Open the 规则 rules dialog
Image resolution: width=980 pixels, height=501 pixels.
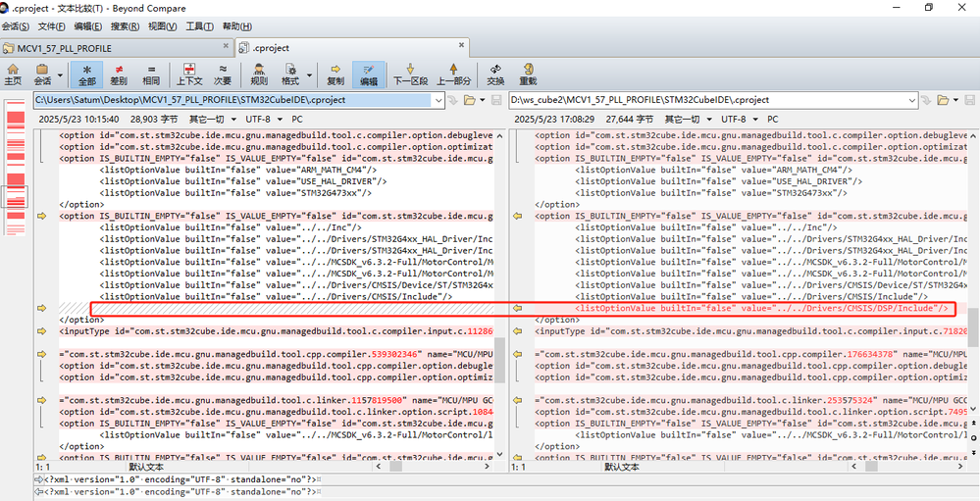pos(259,75)
